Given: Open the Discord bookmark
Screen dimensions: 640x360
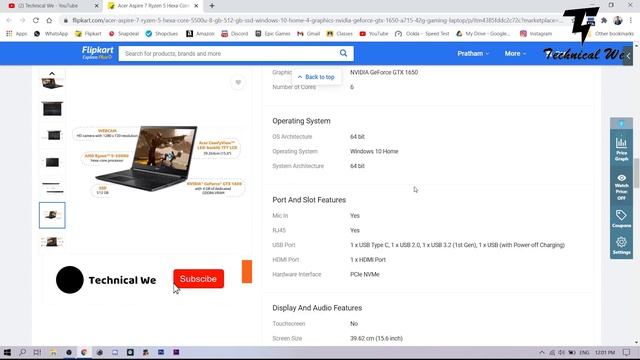Looking at the screenshot, I should (x=235, y=33).
